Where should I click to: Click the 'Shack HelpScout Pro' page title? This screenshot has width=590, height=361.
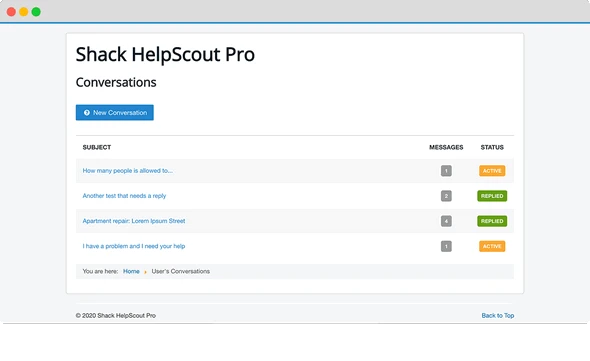[165, 55]
